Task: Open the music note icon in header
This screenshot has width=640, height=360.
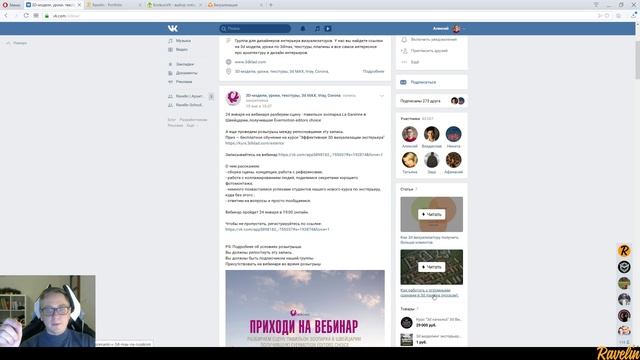Action: [317, 29]
